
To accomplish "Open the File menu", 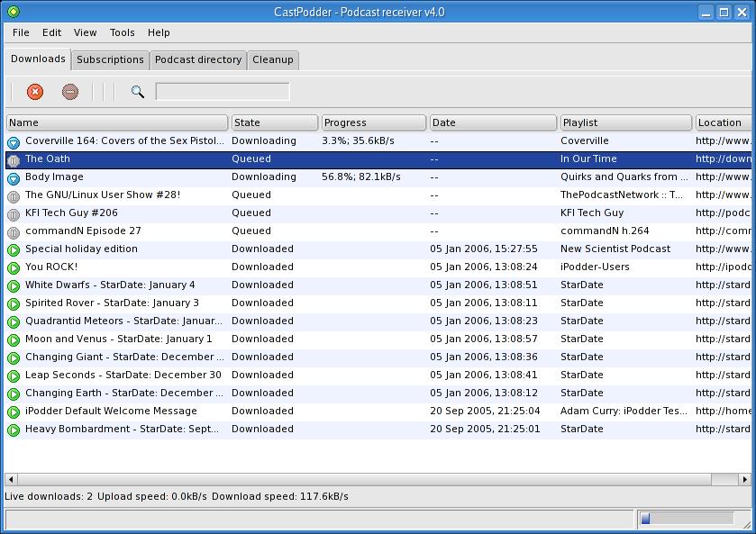I will (21, 32).
